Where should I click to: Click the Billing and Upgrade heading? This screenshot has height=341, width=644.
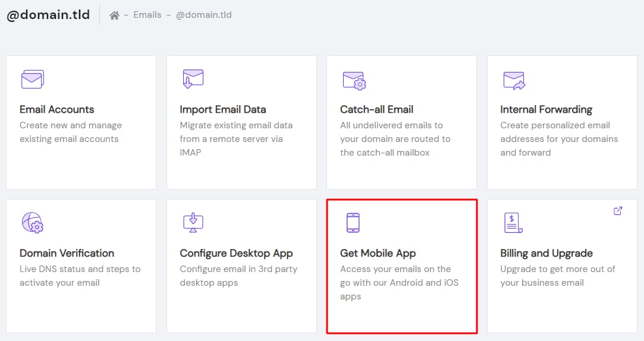coord(546,253)
